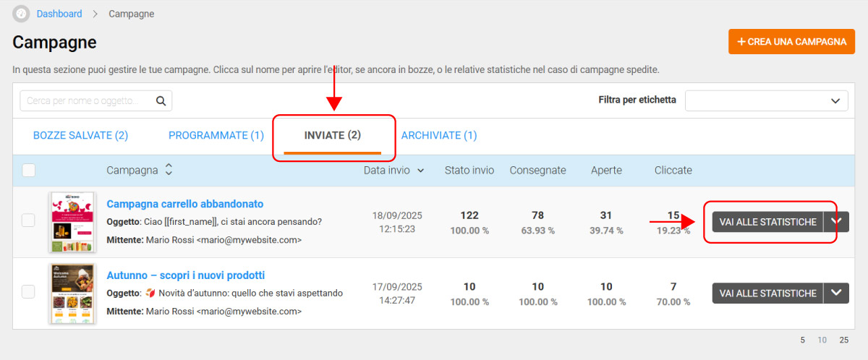
Task: Click the sort arrows beside Campagna header
Action: [x=169, y=170]
